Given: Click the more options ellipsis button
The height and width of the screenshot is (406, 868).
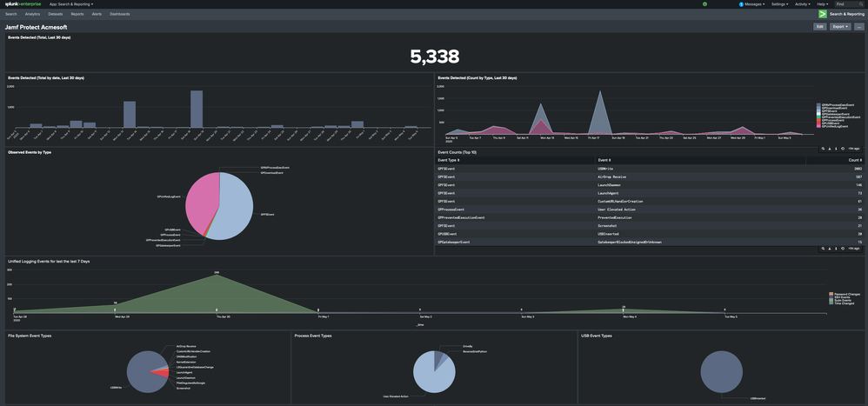Looking at the screenshot, I should 858,27.
